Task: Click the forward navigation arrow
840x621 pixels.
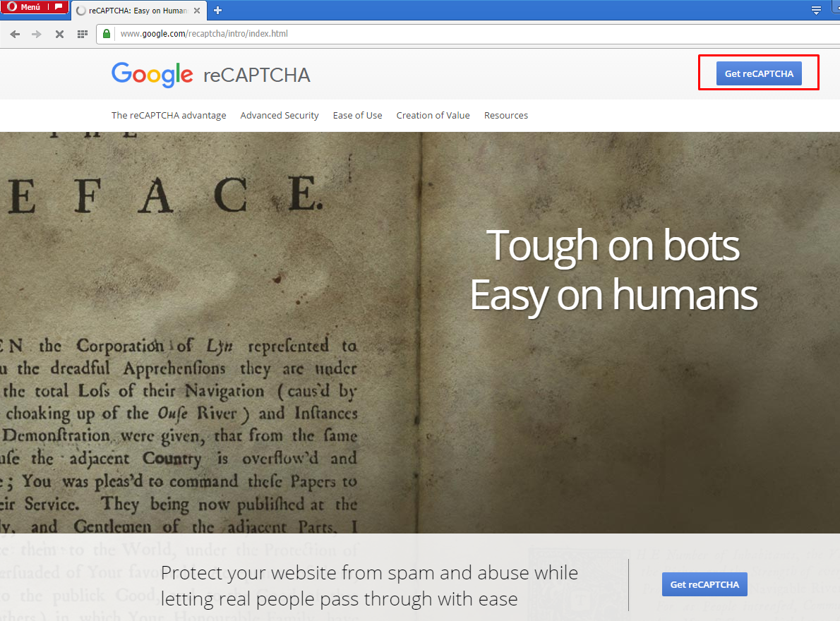Action: (x=37, y=35)
